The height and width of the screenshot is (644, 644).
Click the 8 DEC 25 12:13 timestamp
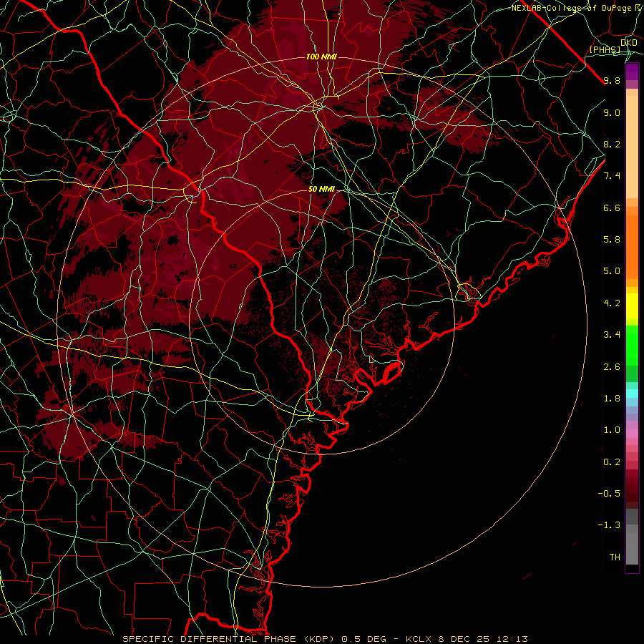click(x=484, y=639)
